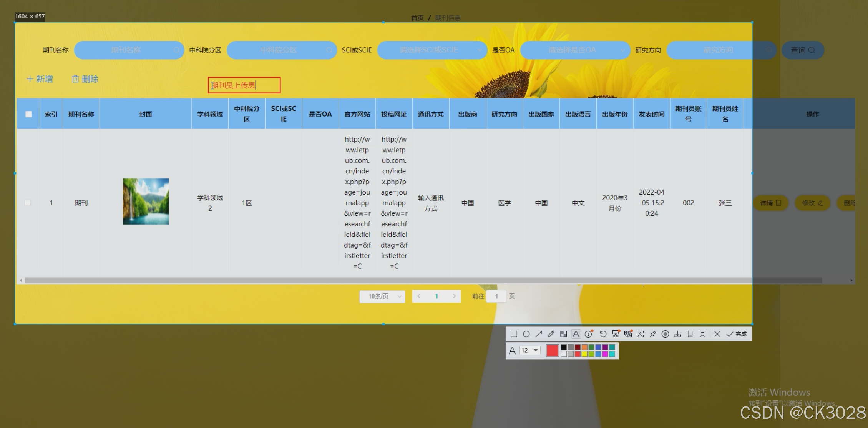Pin the screenshot to screen
Viewport: 868px width, 428px height.
[x=653, y=334]
